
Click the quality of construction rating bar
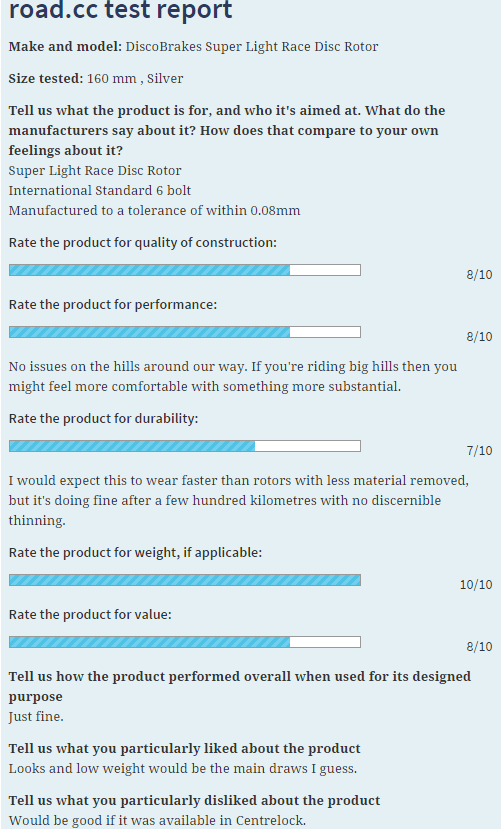coord(185,270)
